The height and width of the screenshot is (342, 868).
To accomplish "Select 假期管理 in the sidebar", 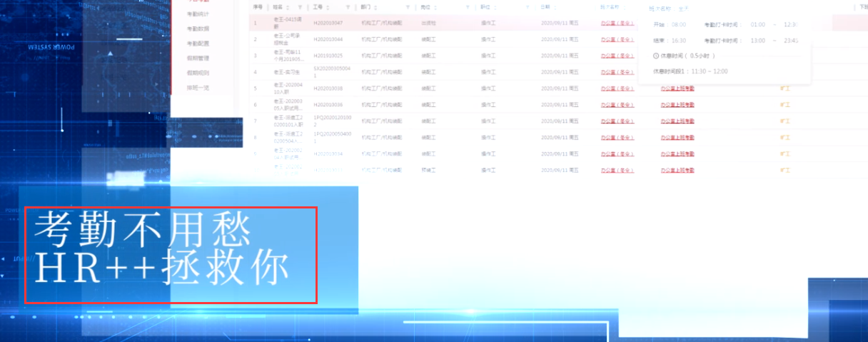I will [x=198, y=58].
